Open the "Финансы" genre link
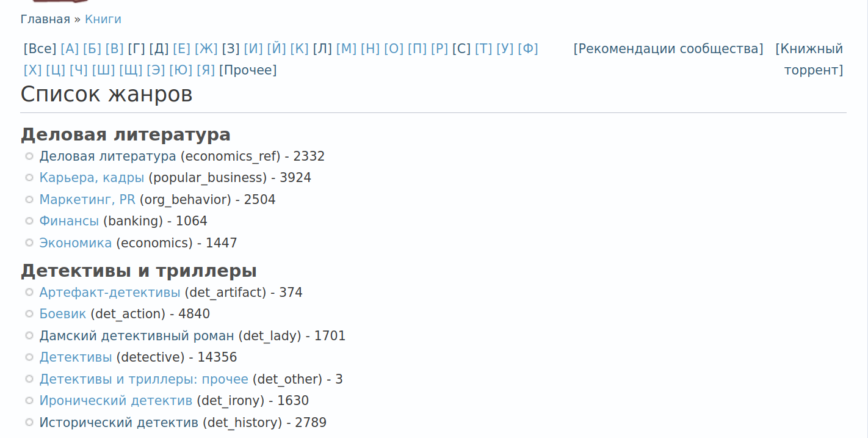 click(68, 221)
